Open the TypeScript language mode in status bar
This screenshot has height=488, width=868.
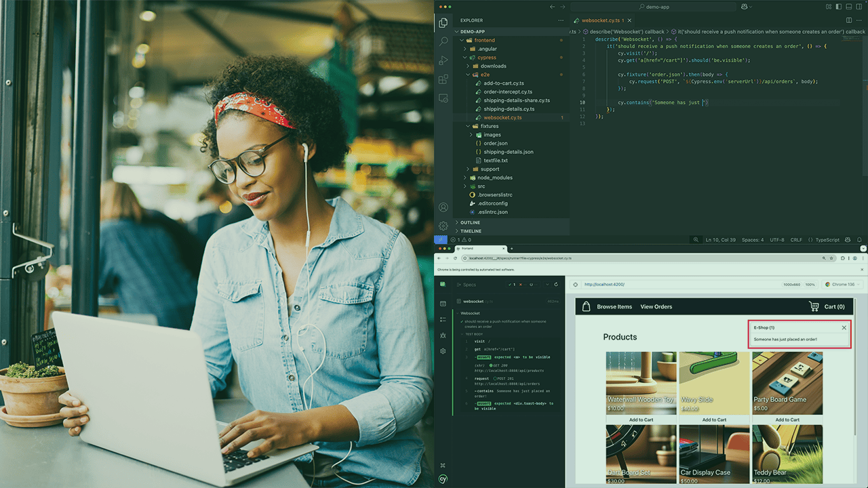[827, 240]
